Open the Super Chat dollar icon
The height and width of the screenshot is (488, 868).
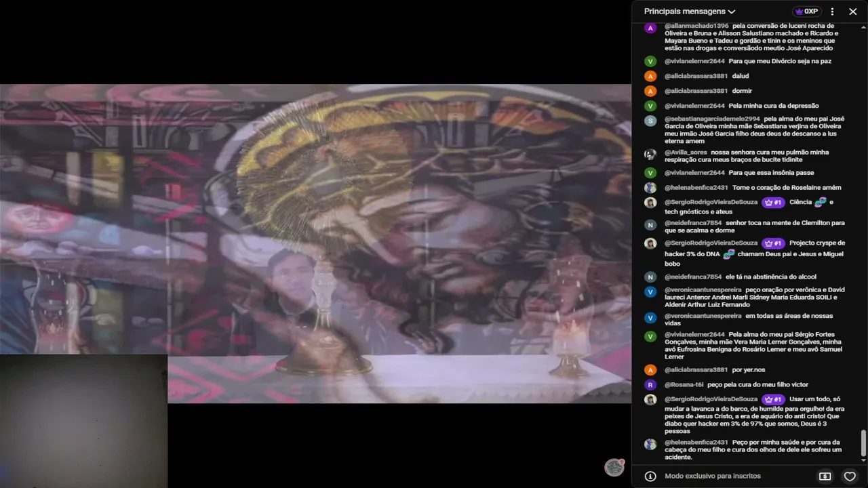coord(825,476)
